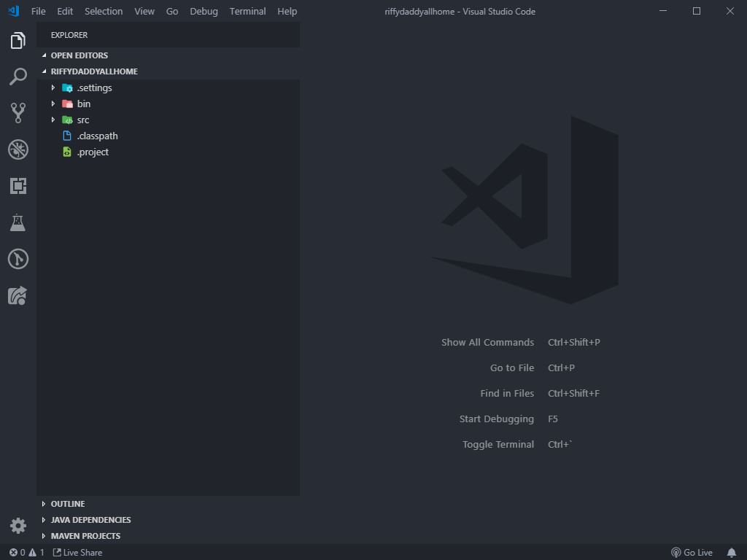Viewport: 747px width, 560px height.
Task: Select the bin folder name
Action: (x=84, y=104)
